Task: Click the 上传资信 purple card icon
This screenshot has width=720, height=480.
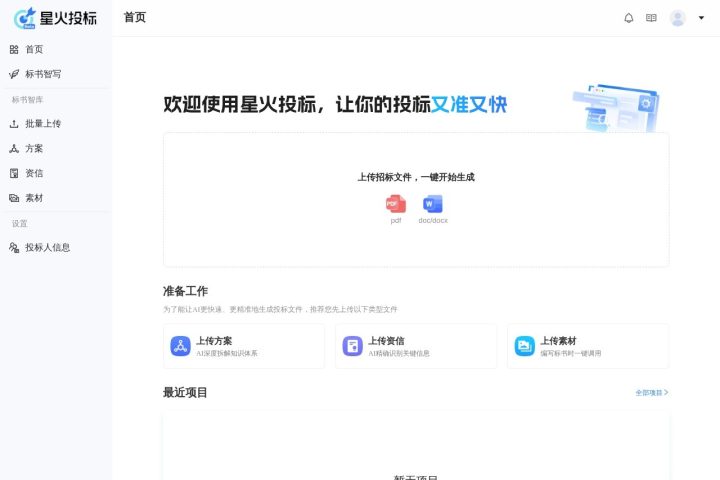Action: 353,346
